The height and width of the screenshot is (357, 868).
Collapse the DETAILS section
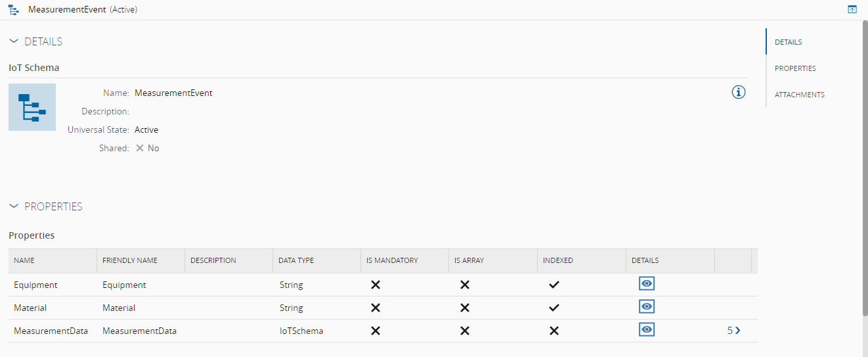coord(14,41)
